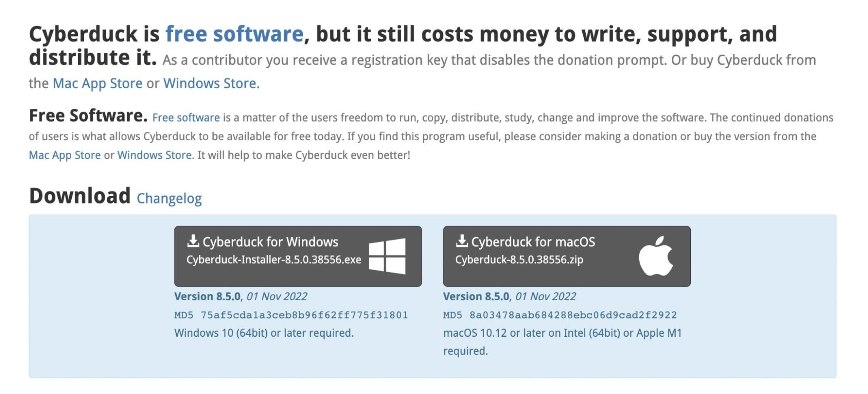The width and height of the screenshot is (868, 394).
Task: Follow small "Free software" link after the Free Software heading
Action: tap(186, 118)
